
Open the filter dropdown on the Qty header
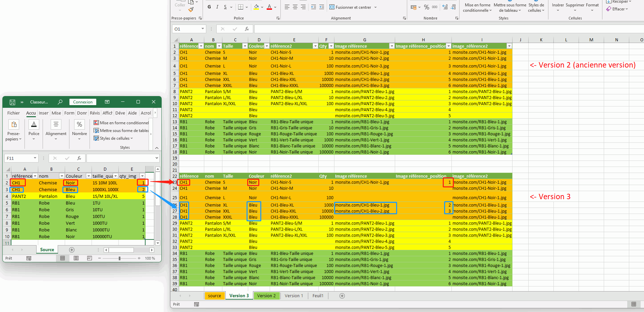point(331,46)
